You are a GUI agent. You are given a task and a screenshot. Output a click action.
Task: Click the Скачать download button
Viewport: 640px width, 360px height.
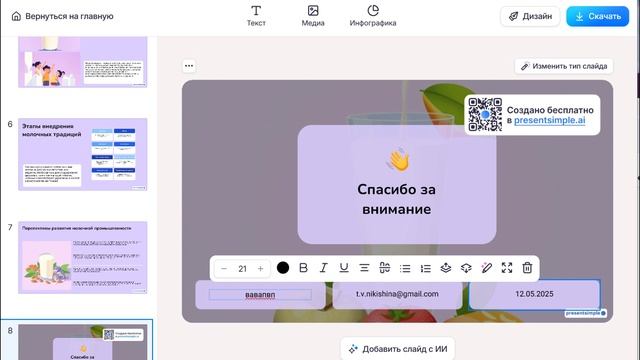click(x=598, y=16)
